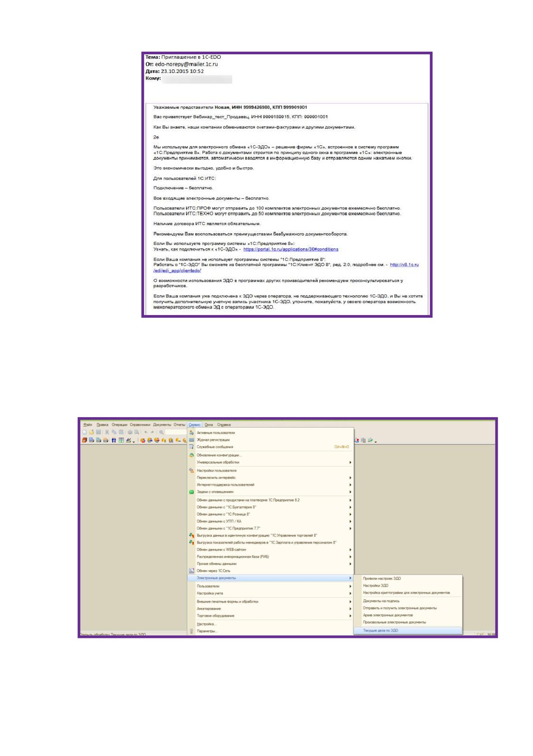The width and height of the screenshot is (533, 756).
Task: Select Электронные документы menu item
Action: coord(271,578)
